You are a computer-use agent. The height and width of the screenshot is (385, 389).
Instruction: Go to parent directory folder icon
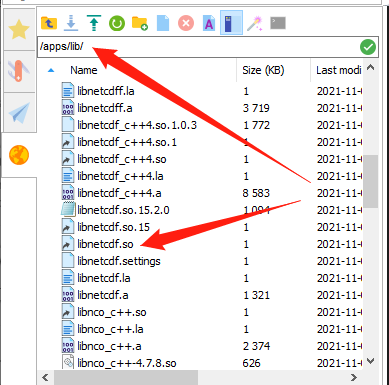pos(49,23)
